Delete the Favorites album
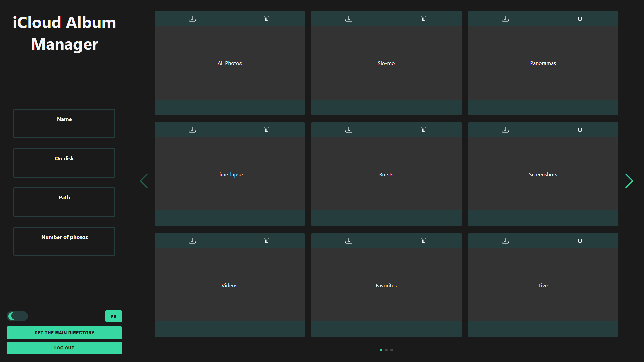This screenshot has width=644, height=362. (423, 240)
